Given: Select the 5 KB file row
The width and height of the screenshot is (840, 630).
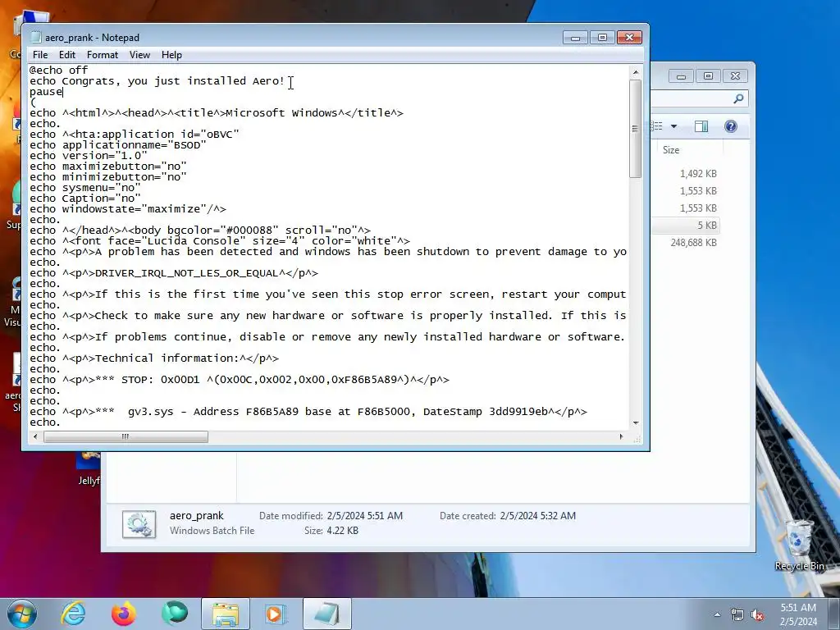Looking at the screenshot, I should coord(686,226).
